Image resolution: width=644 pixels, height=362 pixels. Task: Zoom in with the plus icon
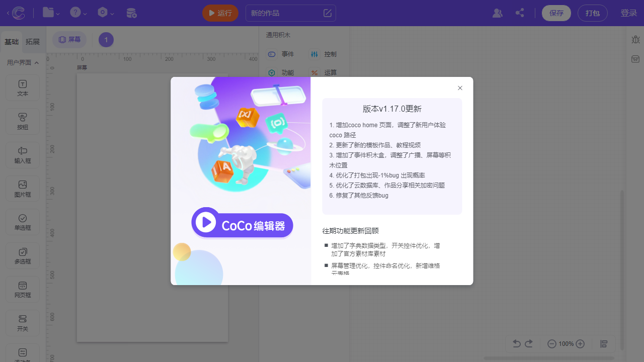pyautogui.click(x=580, y=344)
